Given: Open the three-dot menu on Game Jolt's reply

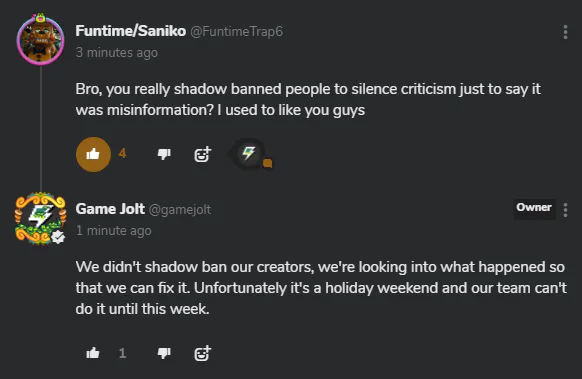Looking at the screenshot, I should pyautogui.click(x=565, y=210).
